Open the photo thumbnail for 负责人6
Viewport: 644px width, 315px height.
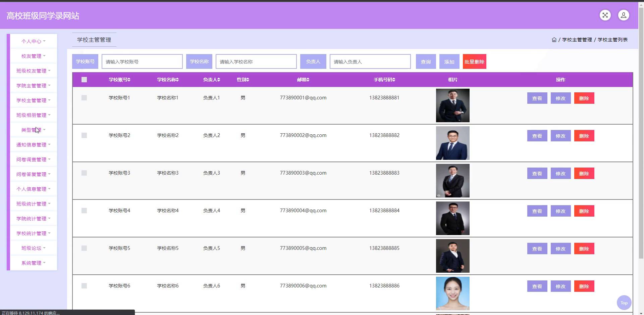453,294
